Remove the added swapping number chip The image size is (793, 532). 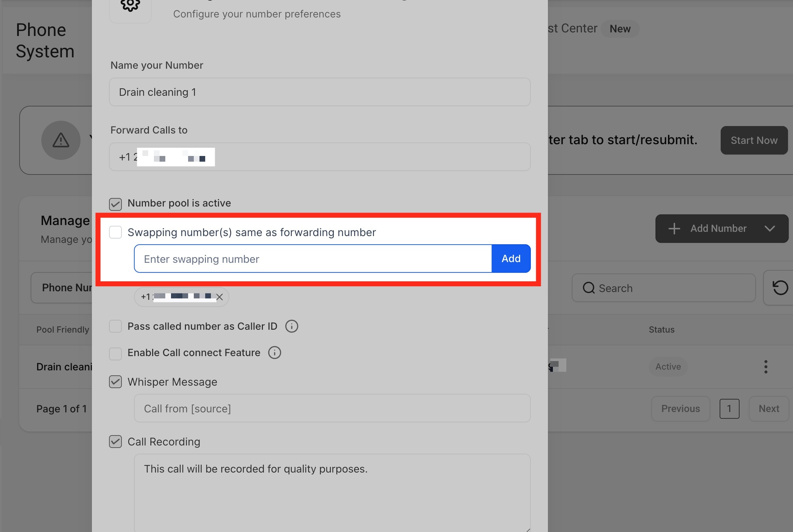coord(219,297)
